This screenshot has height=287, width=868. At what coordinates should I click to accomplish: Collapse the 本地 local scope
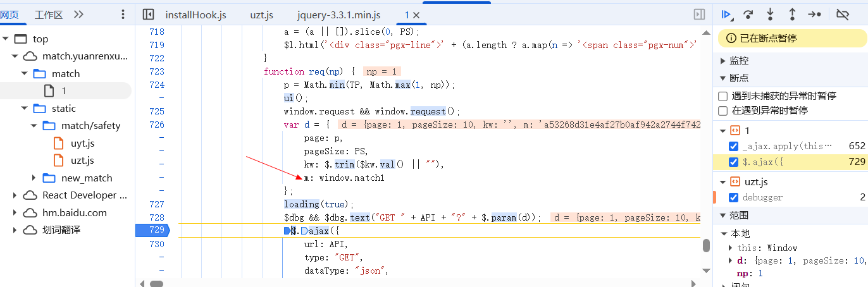pyautogui.click(x=723, y=233)
